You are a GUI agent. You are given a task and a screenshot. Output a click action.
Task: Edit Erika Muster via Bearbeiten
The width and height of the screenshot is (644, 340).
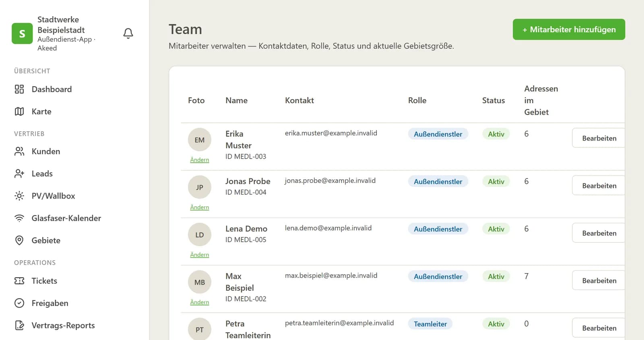pos(599,138)
